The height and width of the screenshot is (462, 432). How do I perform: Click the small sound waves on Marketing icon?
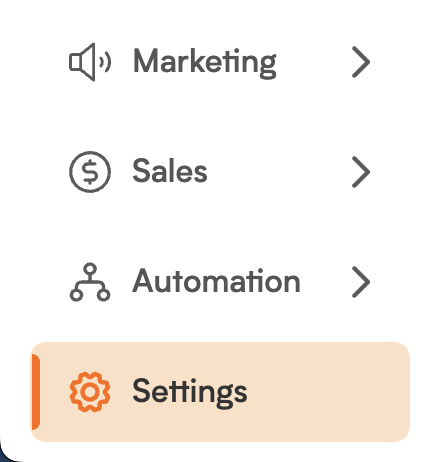[x=105, y=62]
